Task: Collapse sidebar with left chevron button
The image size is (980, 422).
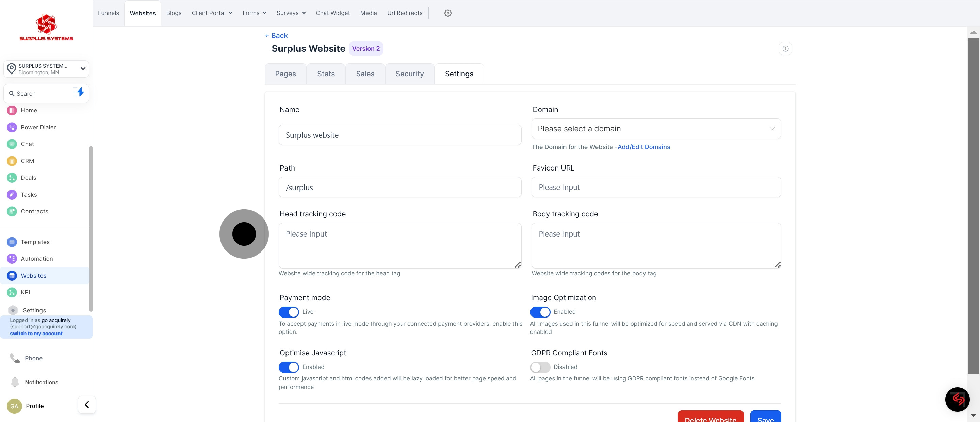Action: coord(87,405)
